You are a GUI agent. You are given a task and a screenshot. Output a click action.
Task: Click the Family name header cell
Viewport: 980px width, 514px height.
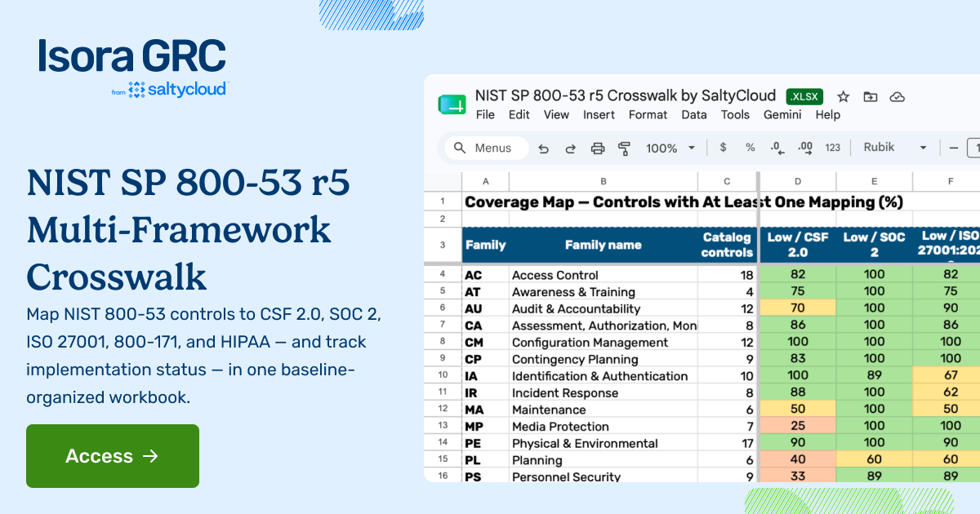[603, 245]
